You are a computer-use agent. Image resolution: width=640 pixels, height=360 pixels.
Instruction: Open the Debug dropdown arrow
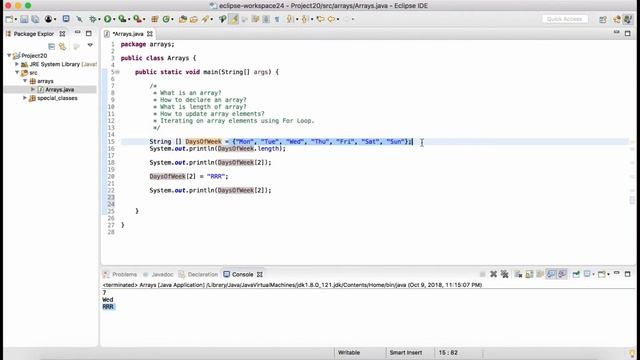(x=99, y=19)
